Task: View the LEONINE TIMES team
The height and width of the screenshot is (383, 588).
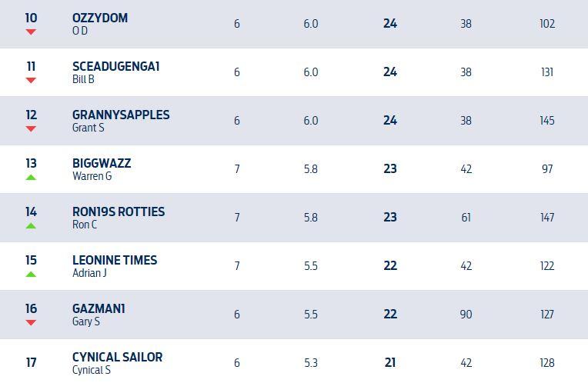Action: coord(115,260)
